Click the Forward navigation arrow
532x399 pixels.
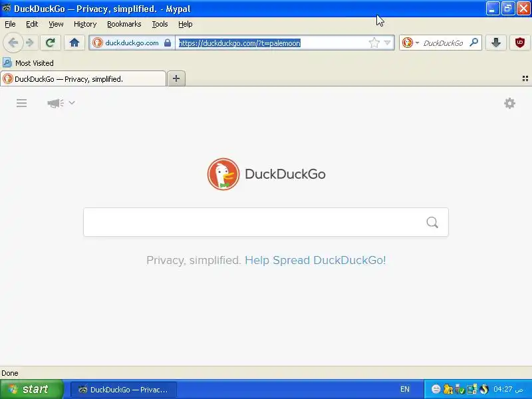(30, 43)
